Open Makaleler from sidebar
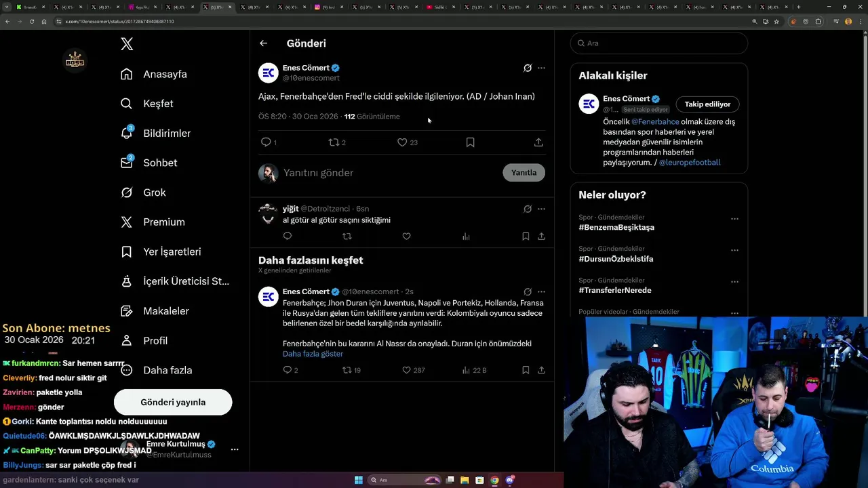This screenshot has width=868, height=488. click(155, 311)
